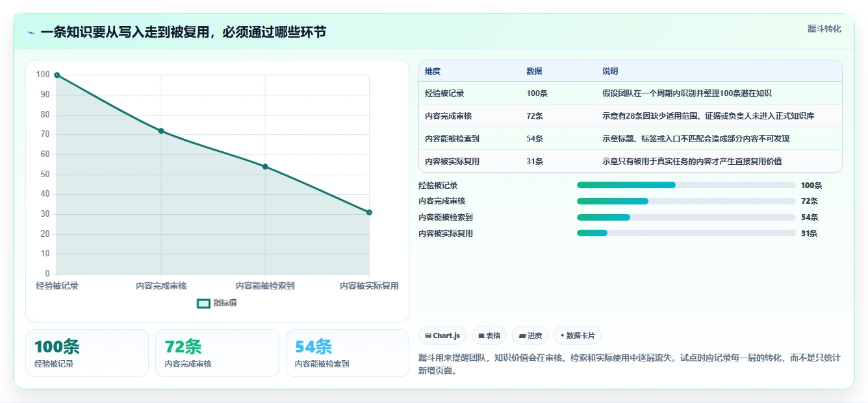Image resolution: width=868 pixels, height=403 pixels.
Task: Click the 漏斗转化 tag in the header
Action: (x=824, y=29)
